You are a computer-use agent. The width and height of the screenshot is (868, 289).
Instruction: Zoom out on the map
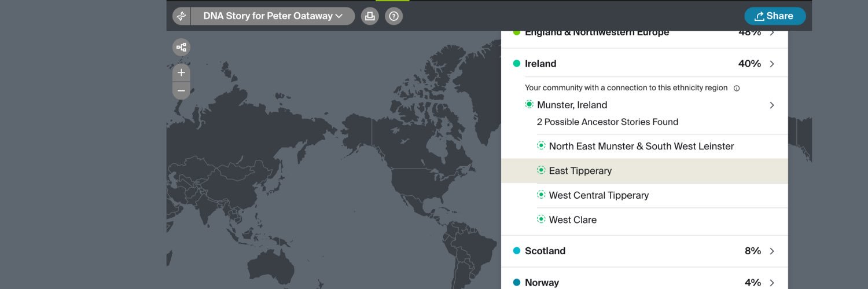pyautogui.click(x=181, y=91)
